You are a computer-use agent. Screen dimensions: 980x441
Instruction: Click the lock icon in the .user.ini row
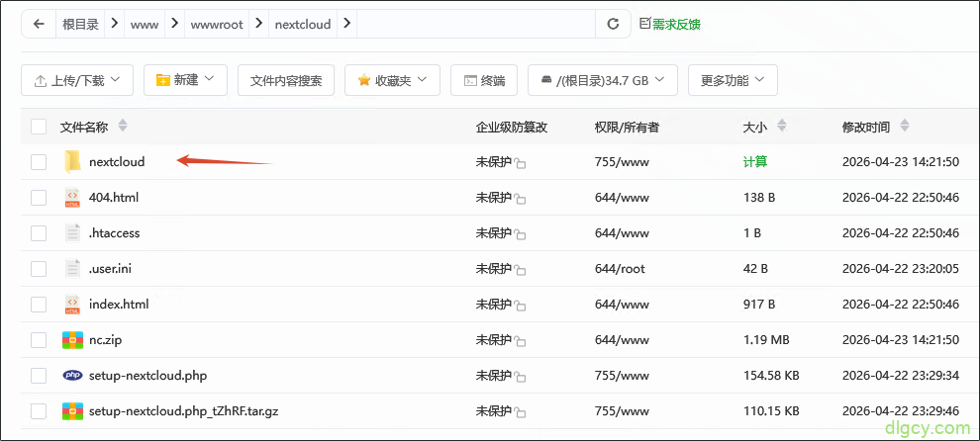[x=520, y=271]
